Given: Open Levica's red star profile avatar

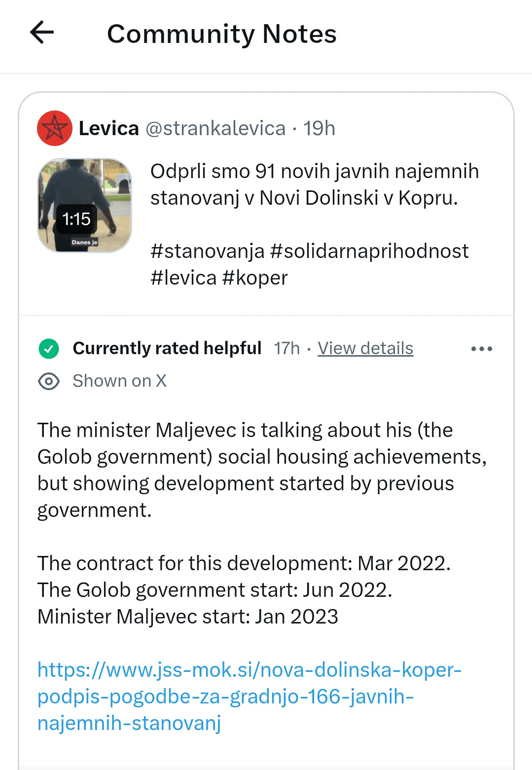Looking at the screenshot, I should [55, 128].
